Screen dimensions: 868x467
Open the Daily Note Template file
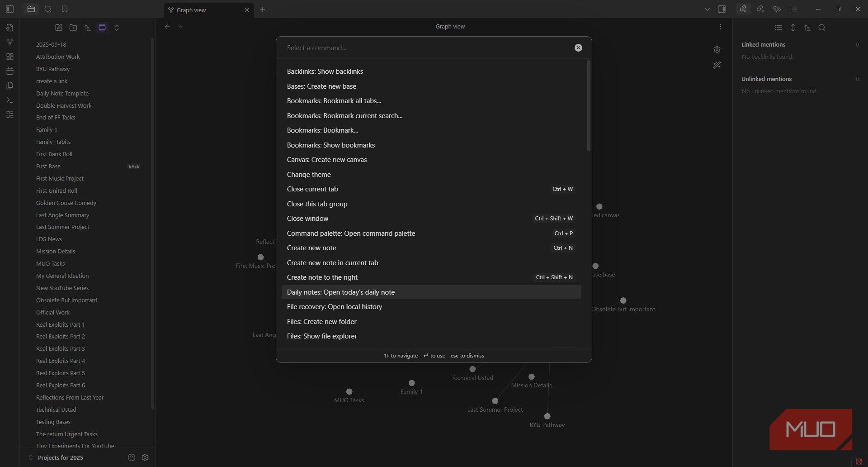pos(88,93)
